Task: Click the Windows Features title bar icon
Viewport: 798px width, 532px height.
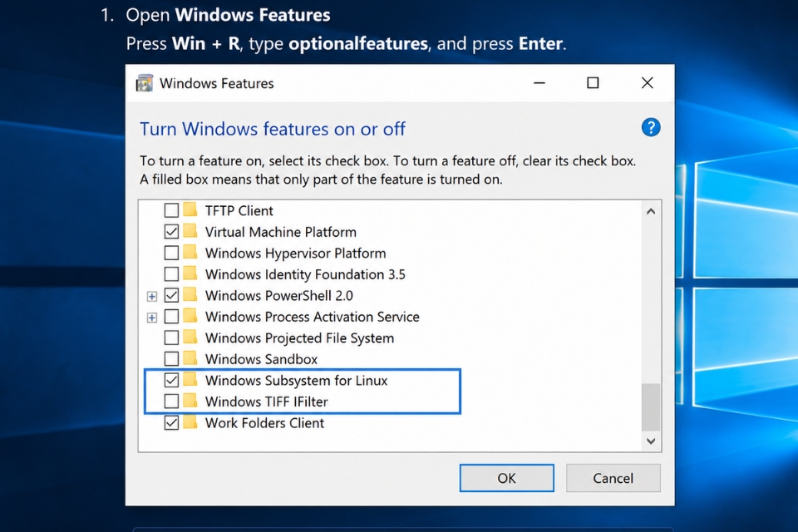Action: tap(145, 83)
